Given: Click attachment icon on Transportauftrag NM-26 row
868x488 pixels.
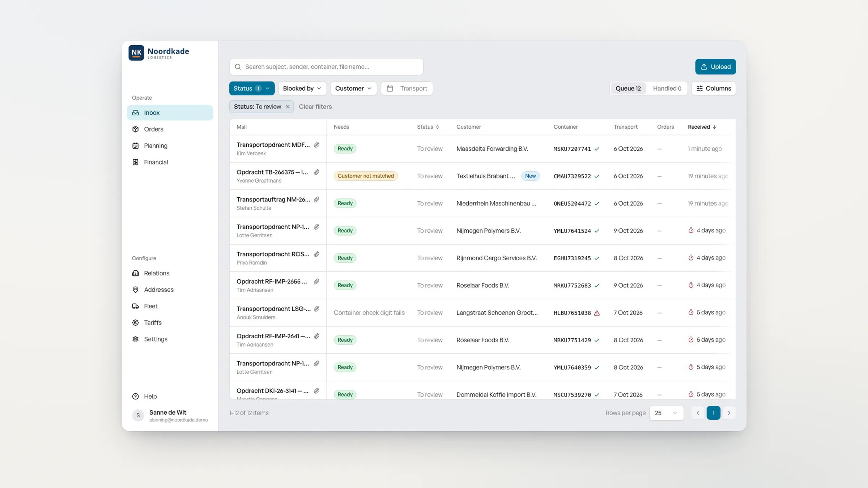Looking at the screenshot, I should [x=316, y=200].
